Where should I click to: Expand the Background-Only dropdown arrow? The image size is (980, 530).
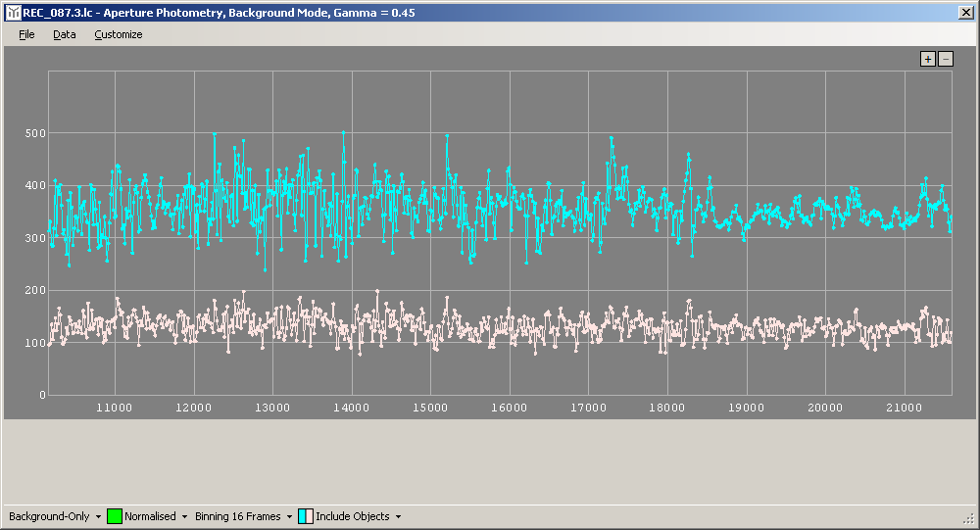tap(98, 517)
